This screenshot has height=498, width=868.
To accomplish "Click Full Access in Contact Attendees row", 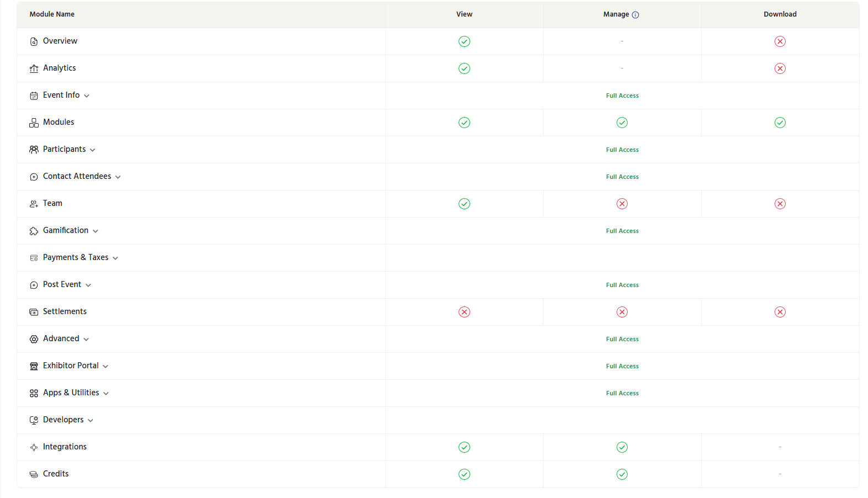I will (622, 177).
